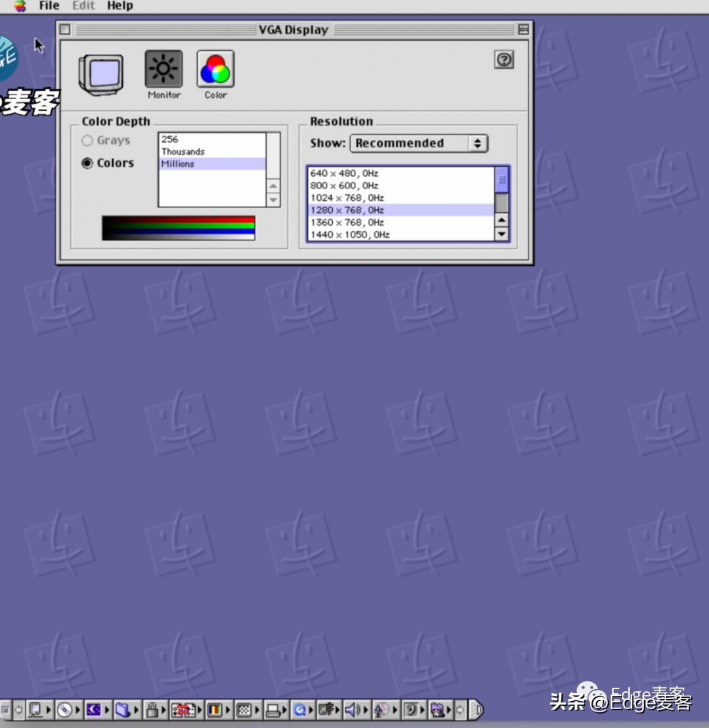Click the padlock icon in Control Strip
This screenshot has width=709, height=728.
pos(152,710)
